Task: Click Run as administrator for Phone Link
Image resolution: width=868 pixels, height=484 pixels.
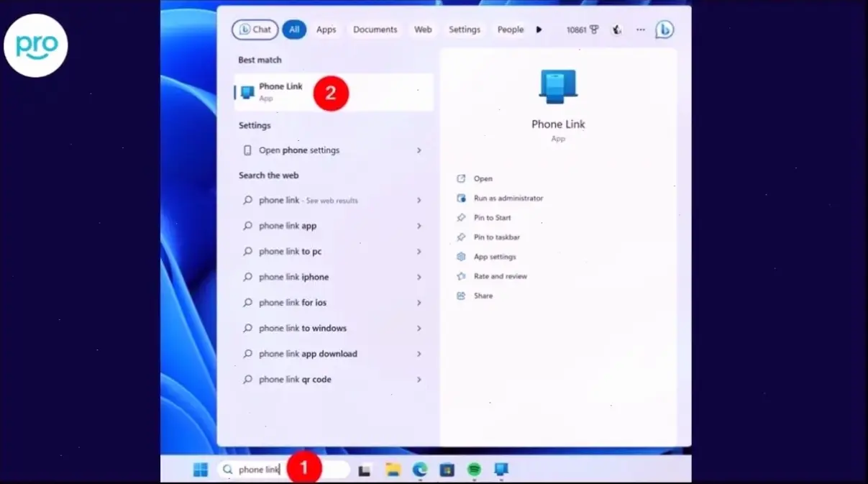Action: [x=508, y=198]
